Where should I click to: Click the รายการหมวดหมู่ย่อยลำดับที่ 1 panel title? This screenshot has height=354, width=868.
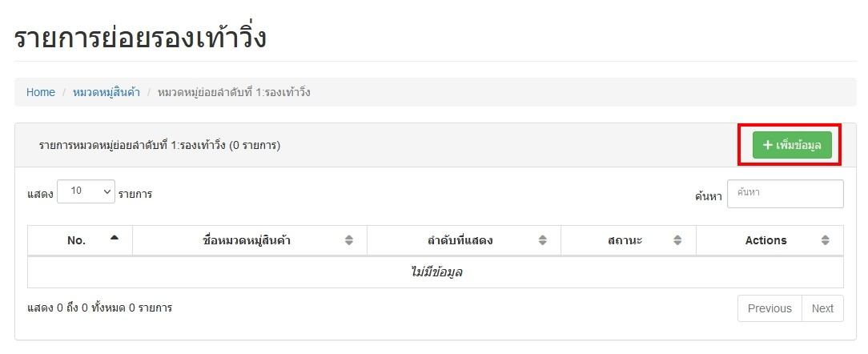tap(159, 146)
